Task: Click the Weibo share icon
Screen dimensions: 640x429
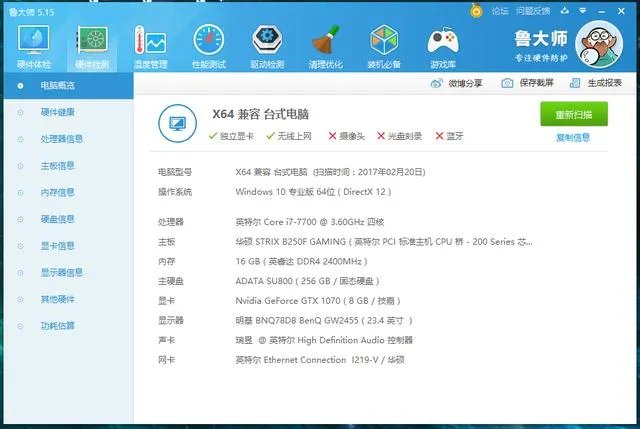Action: click(x=436, y=84)
